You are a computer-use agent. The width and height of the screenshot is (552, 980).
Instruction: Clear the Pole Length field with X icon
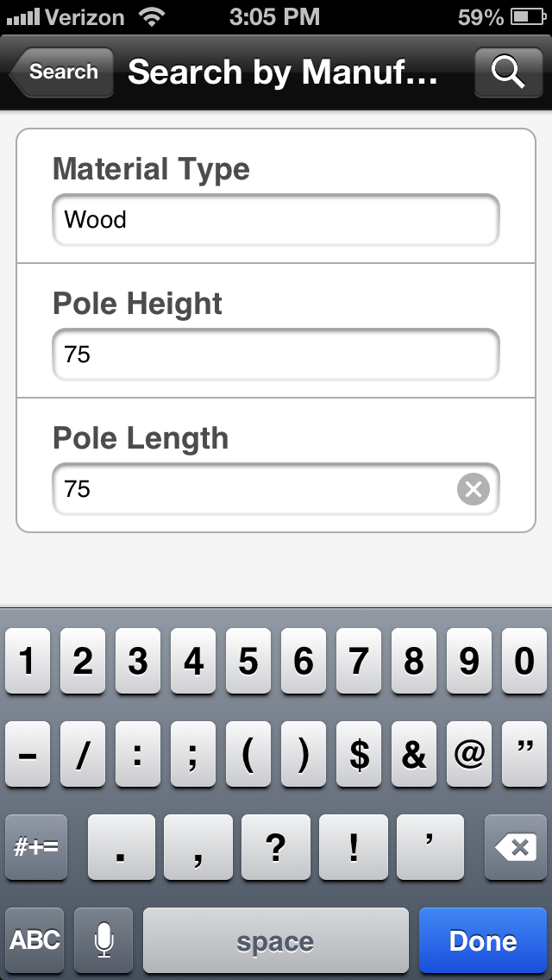[x=474, y=489]
